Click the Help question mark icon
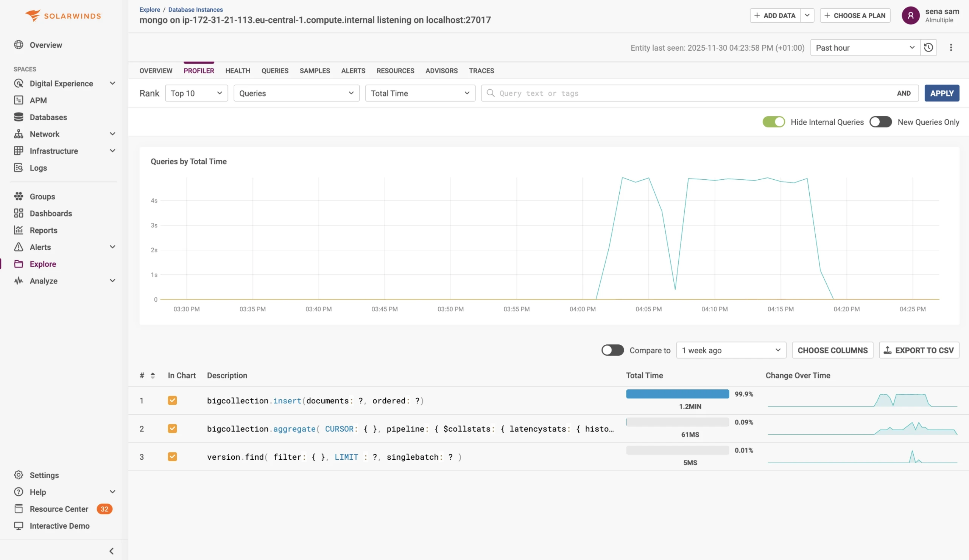Screen dimensions: 969x560 19,492
